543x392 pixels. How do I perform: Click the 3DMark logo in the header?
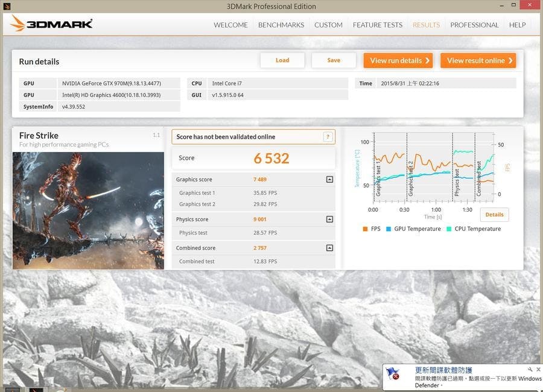(x=51, y=24)
